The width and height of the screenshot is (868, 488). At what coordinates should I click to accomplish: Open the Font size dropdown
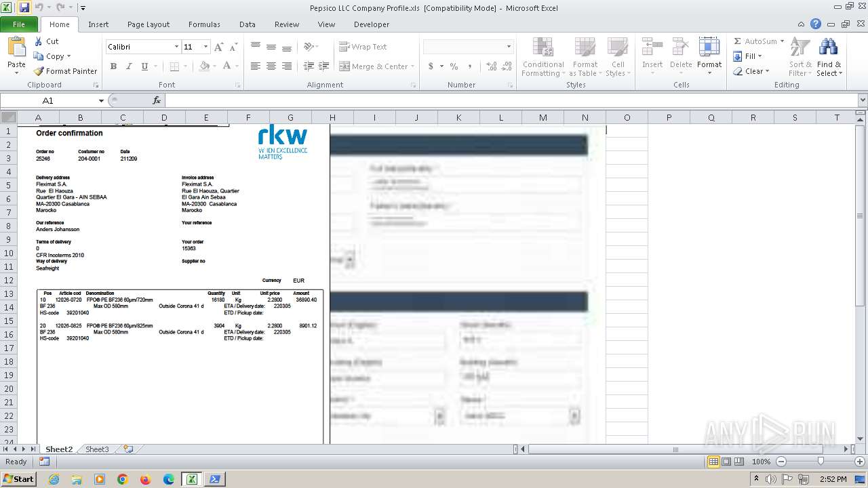coord(205,47)
